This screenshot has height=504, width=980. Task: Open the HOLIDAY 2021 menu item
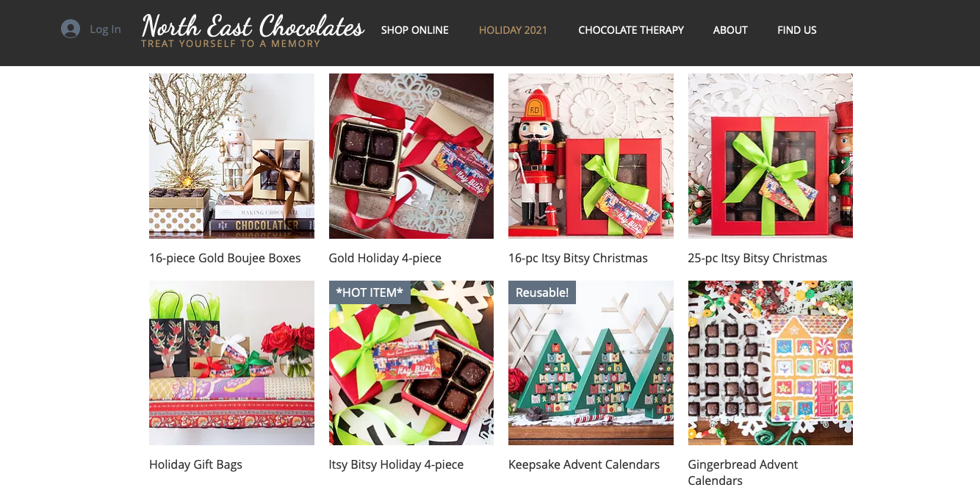513,30
